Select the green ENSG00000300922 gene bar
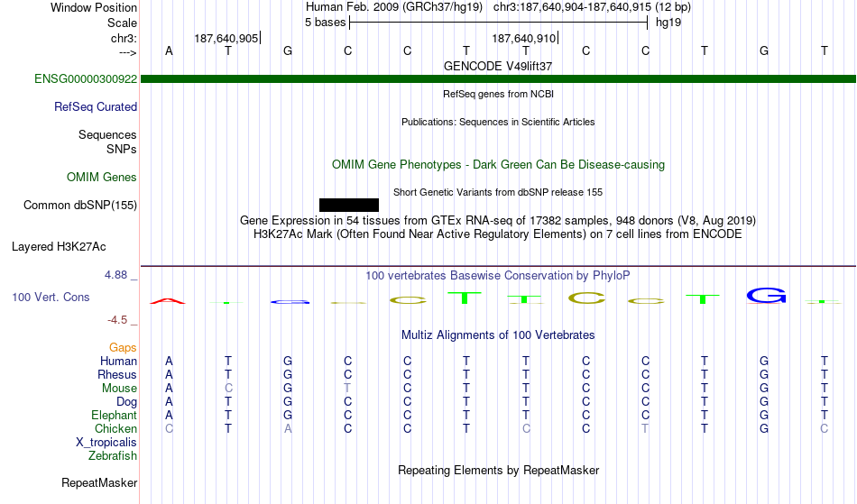The image size is (857, 504). 499,79
